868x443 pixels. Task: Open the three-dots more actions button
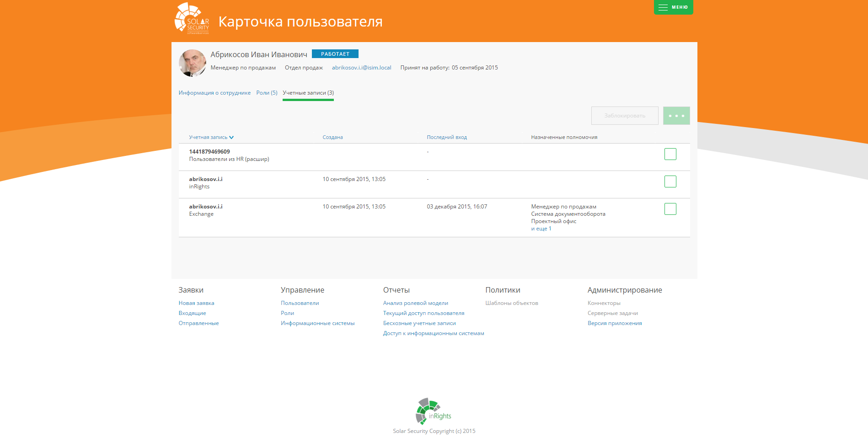676,116
